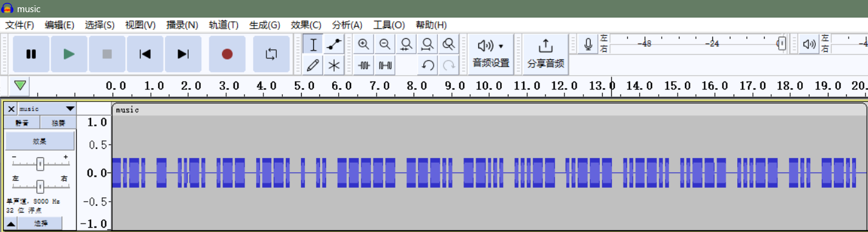Select the Envelope tool
This screenshot has height=232, width=868.
[x=333, y=44]
